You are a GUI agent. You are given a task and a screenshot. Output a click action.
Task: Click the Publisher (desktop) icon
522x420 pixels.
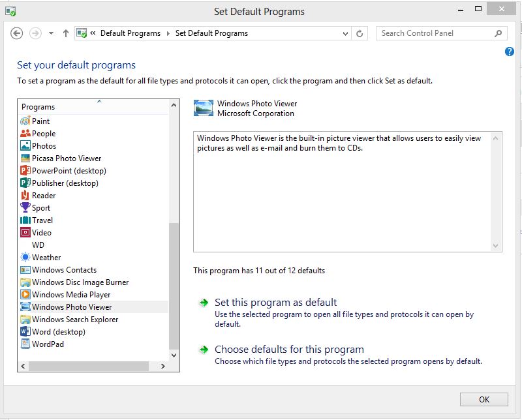pyautogui.click(x=25, y=183)
